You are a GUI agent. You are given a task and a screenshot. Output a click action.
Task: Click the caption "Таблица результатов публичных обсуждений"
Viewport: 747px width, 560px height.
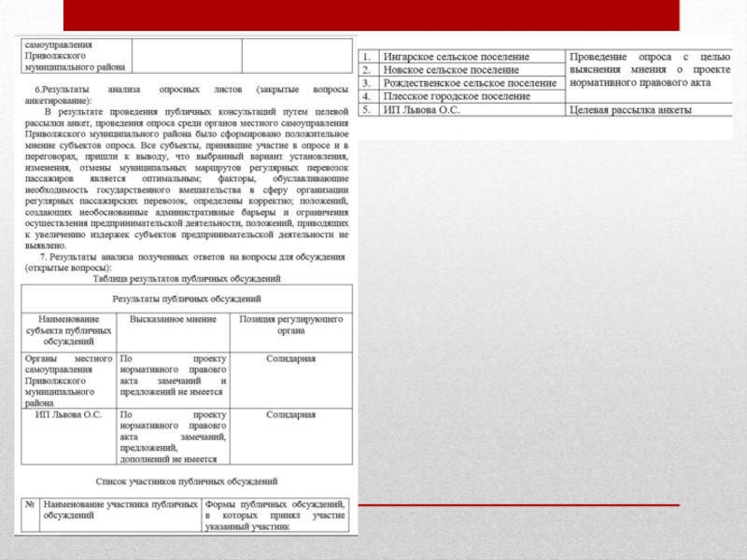click(x=187, y=278)
